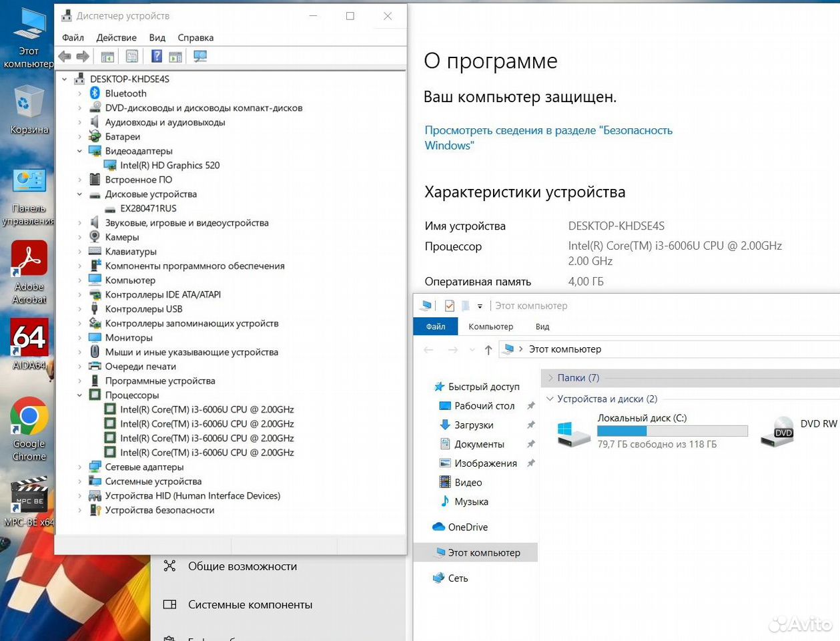The height and width of the screenshot is (641, 840).
Task: Click the Устройства безопасности icon
Action: coord(95,510)
